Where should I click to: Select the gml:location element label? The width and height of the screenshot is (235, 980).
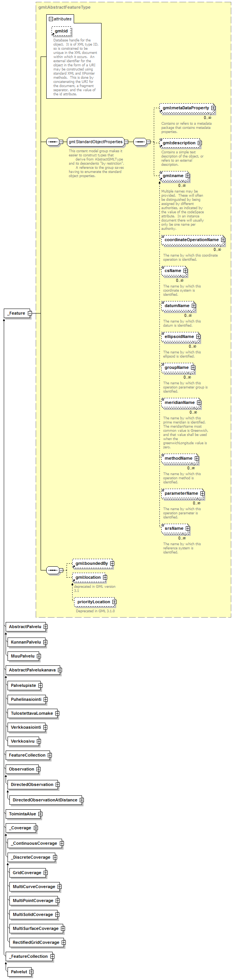(x=88, y=578)
